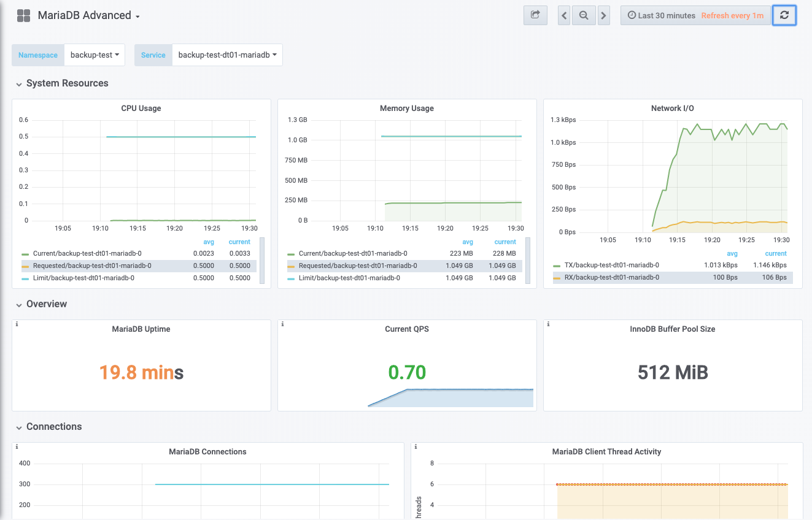Click green color swatch of TX series
This screenshot has height=520, width=812.
coord(557,266)
